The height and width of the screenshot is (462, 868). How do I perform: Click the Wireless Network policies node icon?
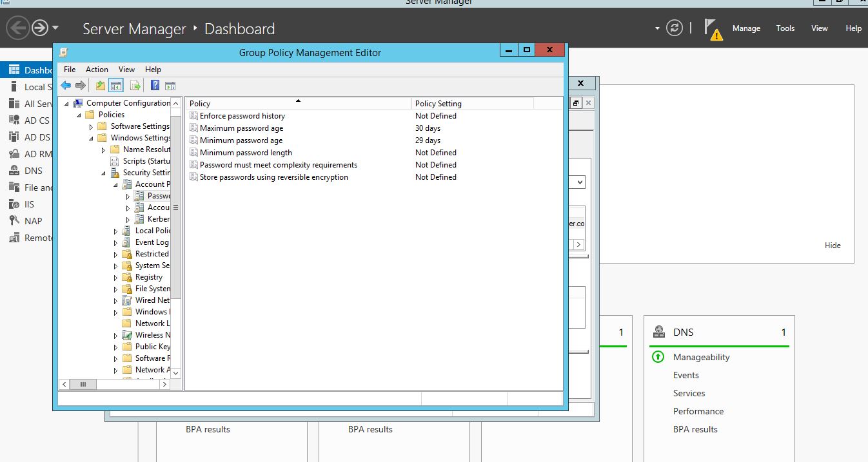(x=128, y=335)
